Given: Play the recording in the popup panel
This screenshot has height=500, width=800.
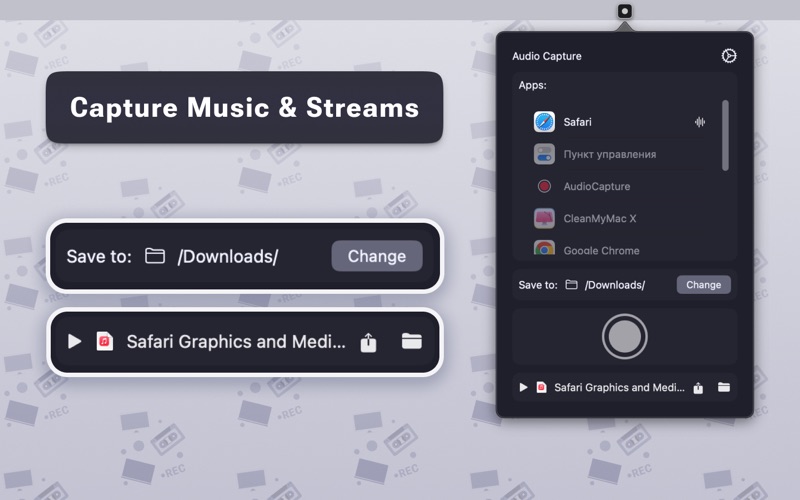Looking at the screenshot, I should (x=523, y=387).
